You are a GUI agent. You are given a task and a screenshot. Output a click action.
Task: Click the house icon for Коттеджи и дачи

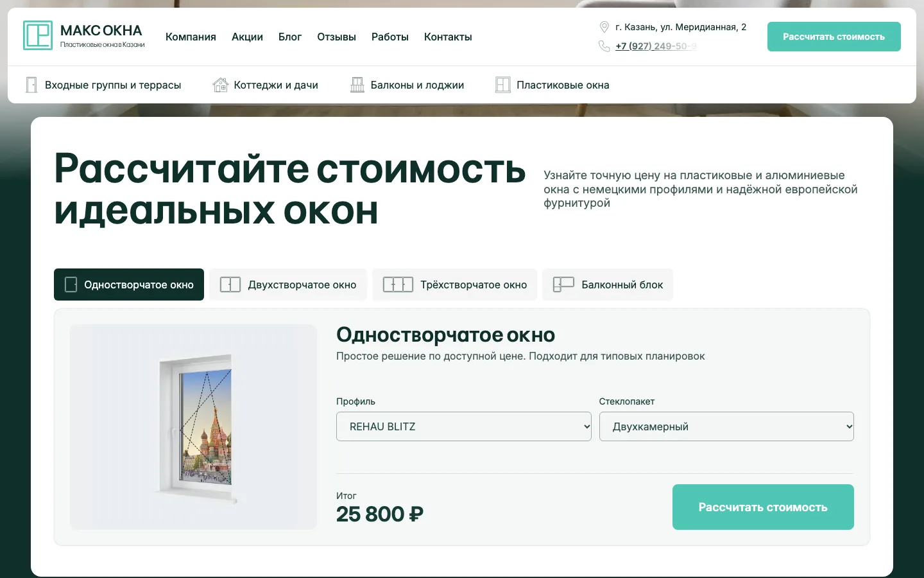[221, 85]
